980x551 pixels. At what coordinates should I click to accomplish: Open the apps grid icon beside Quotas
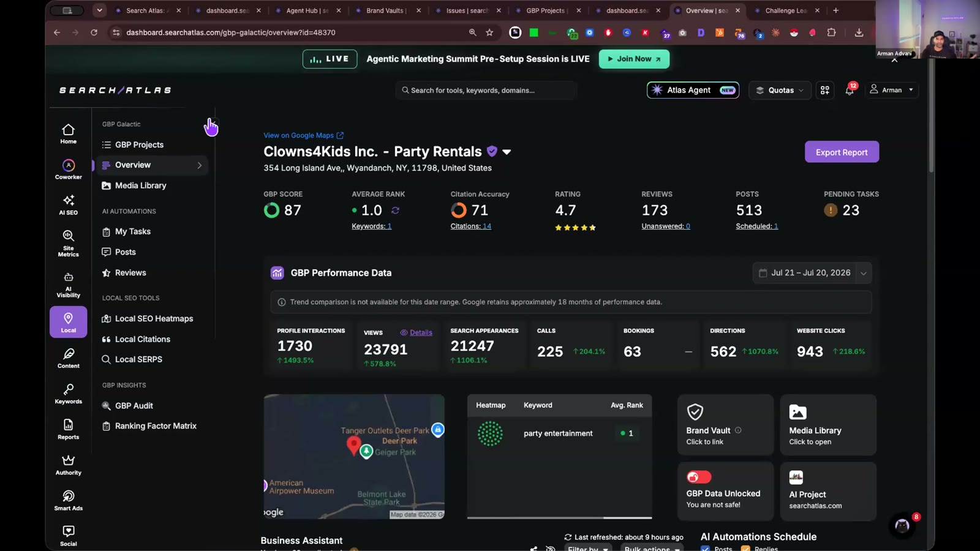pos(825,90)
